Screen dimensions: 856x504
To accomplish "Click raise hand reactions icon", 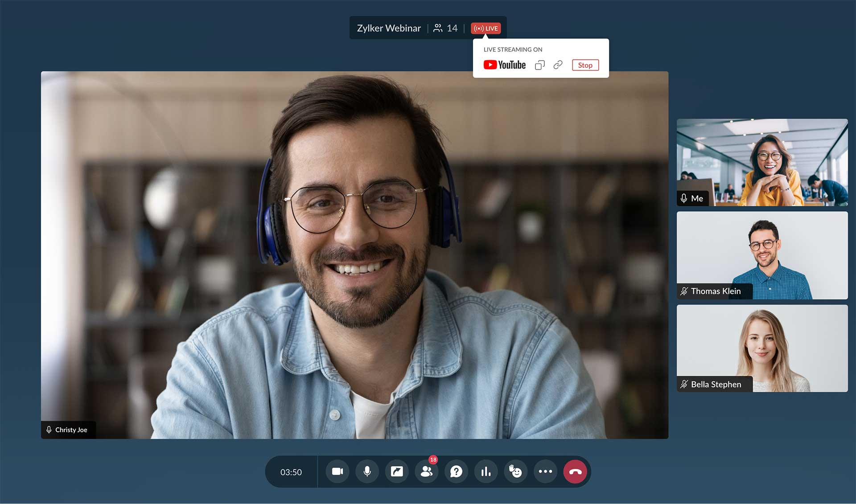I will click(x=516, y=471).
